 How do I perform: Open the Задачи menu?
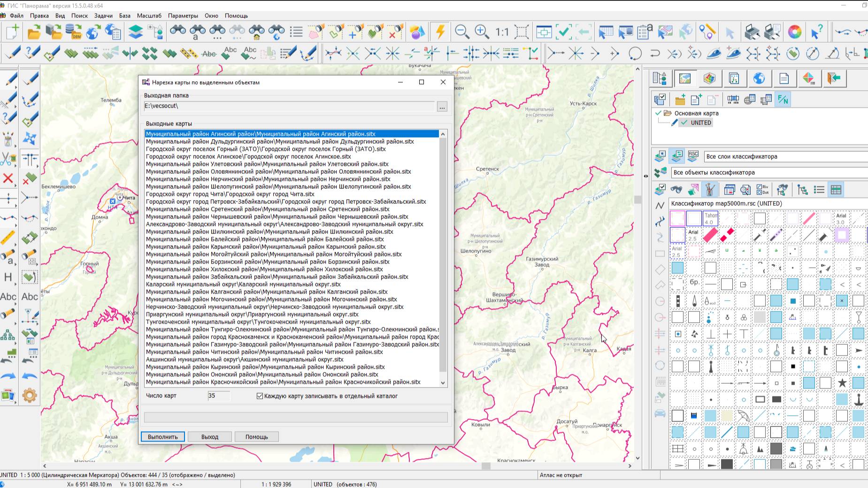(x=103, y=15)
